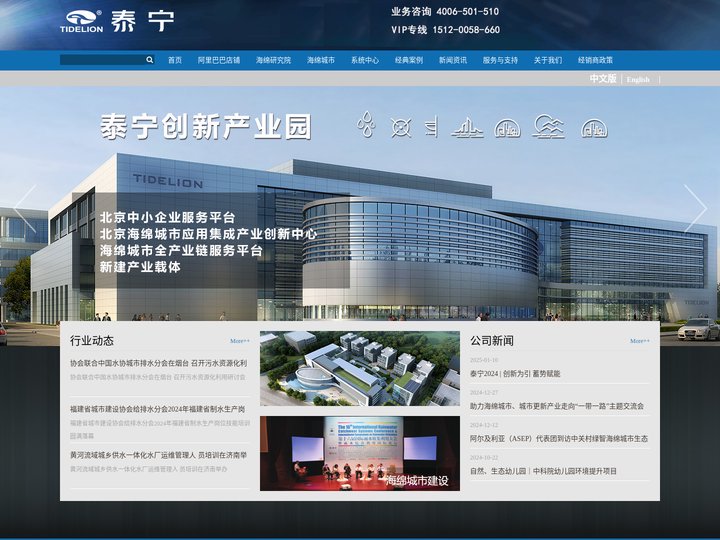Open the 经销商政策 menu item
This screenshot has height=540, width=720.
pos(595,60)
